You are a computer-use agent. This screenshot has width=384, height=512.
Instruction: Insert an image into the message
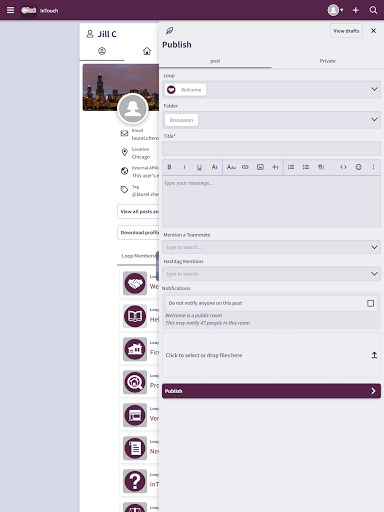coord(260,167)
